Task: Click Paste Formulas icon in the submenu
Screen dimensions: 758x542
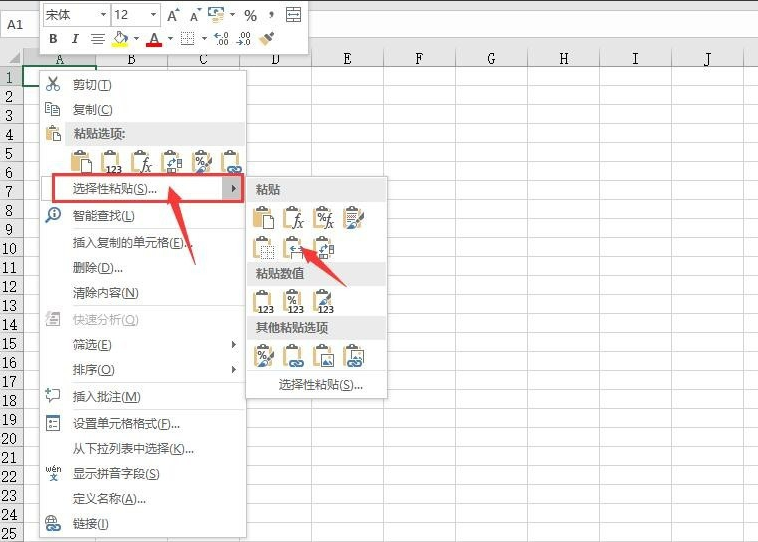Action: [294, 219]
